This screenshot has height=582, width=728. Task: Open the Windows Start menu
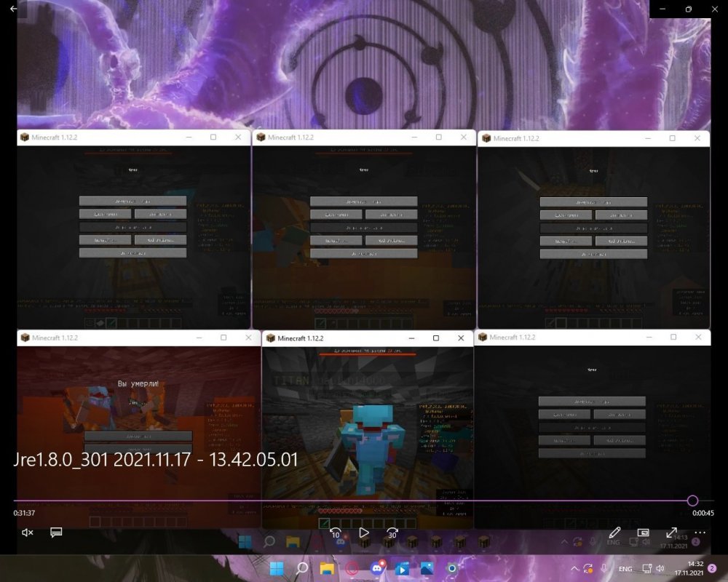point(277,568)
